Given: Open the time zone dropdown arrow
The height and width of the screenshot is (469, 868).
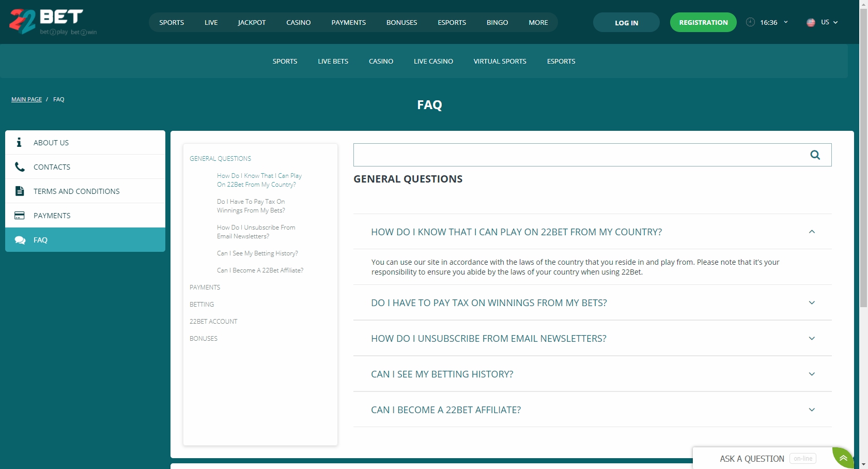Looking at the screenshot, I should coord(786,22).
